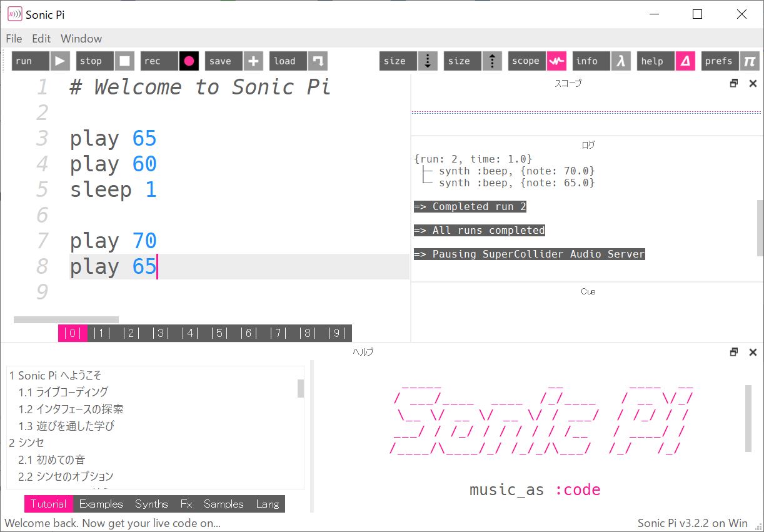Click the tutorial list scrollbar
This screenshot has width=764, height=532.
pos(301,388)
